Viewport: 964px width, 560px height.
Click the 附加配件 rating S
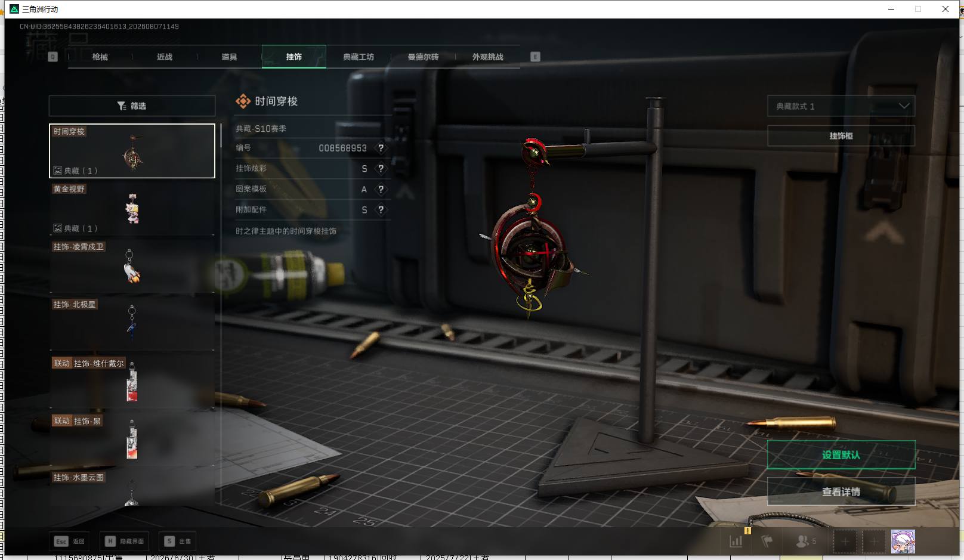tap(364, 210)
